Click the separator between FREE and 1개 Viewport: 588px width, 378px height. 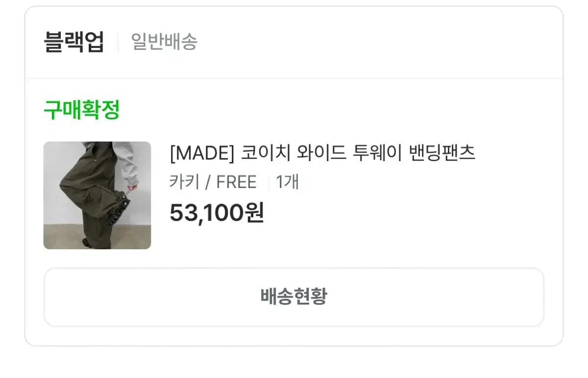pyautogui.click(x=269, y=183)
